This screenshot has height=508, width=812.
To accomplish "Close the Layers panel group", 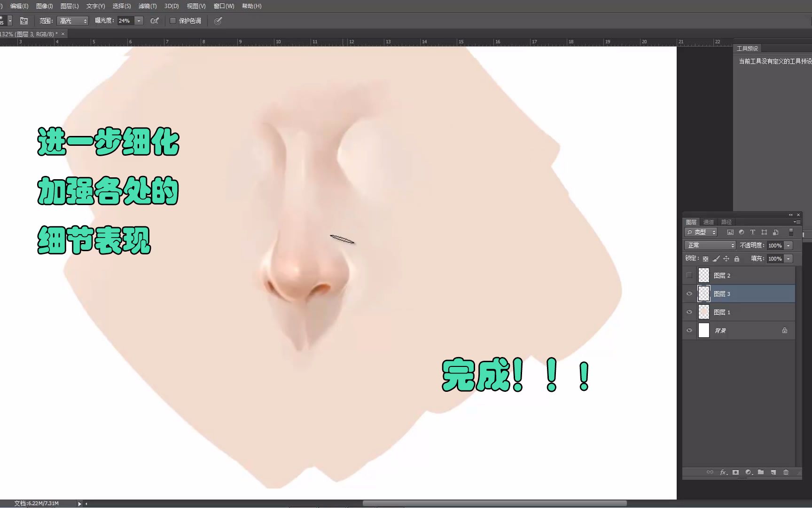I will [x=798, y=215].
